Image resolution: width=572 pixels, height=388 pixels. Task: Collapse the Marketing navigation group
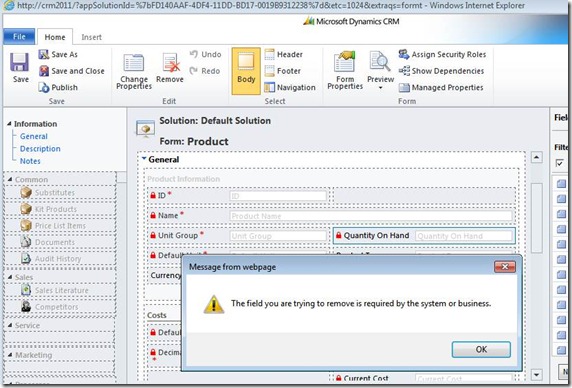[x=10, y=355]
